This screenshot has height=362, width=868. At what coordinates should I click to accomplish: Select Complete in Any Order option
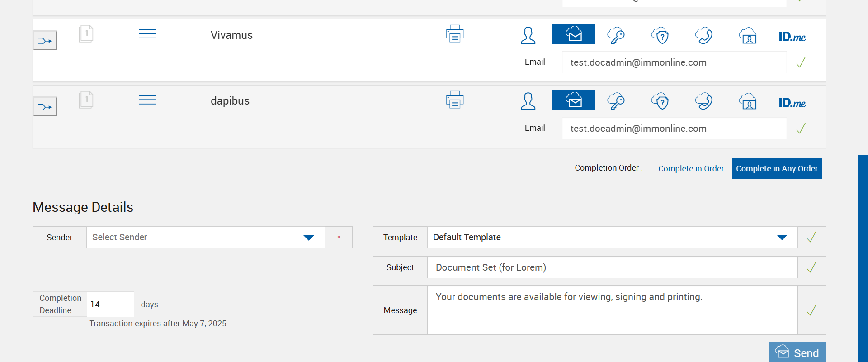[777, 169]
